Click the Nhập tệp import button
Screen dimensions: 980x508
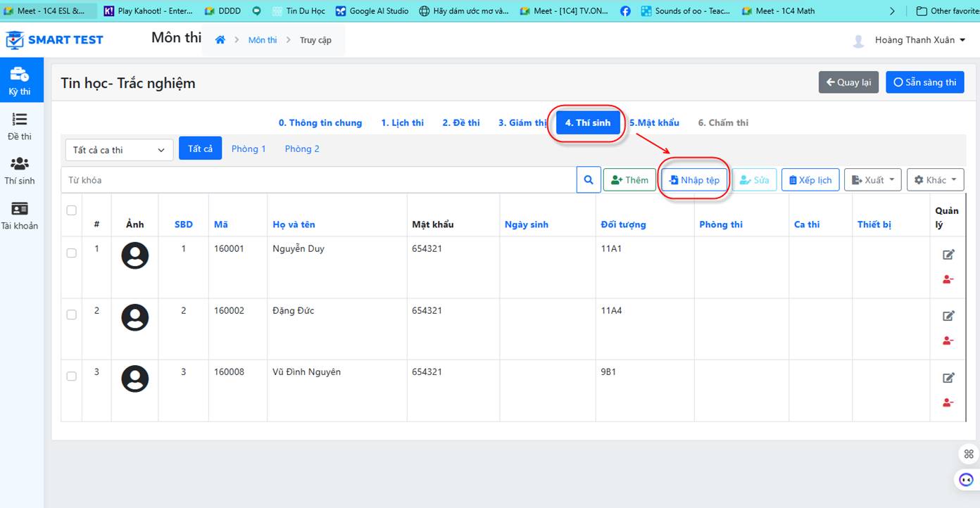click(x=694, y=180)
